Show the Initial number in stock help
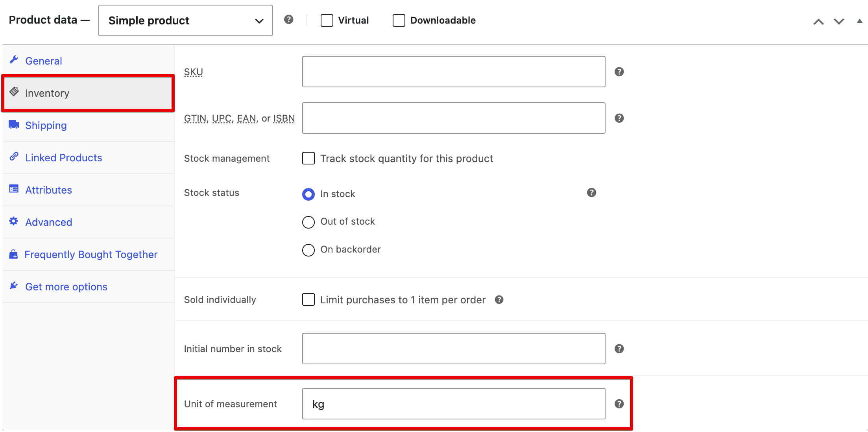This screenshot has height=432, width=868. coord(619,349)
